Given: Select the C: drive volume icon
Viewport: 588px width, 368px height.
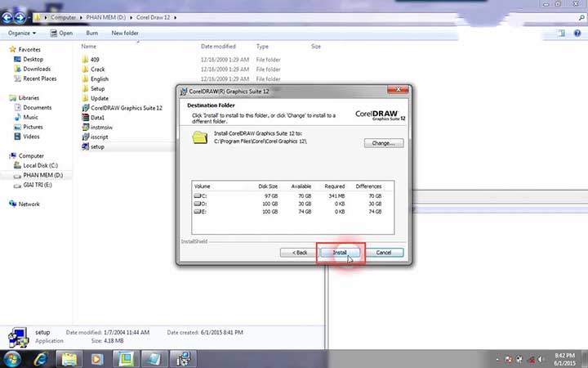Looking at the screenshot, I should [198, 196].
